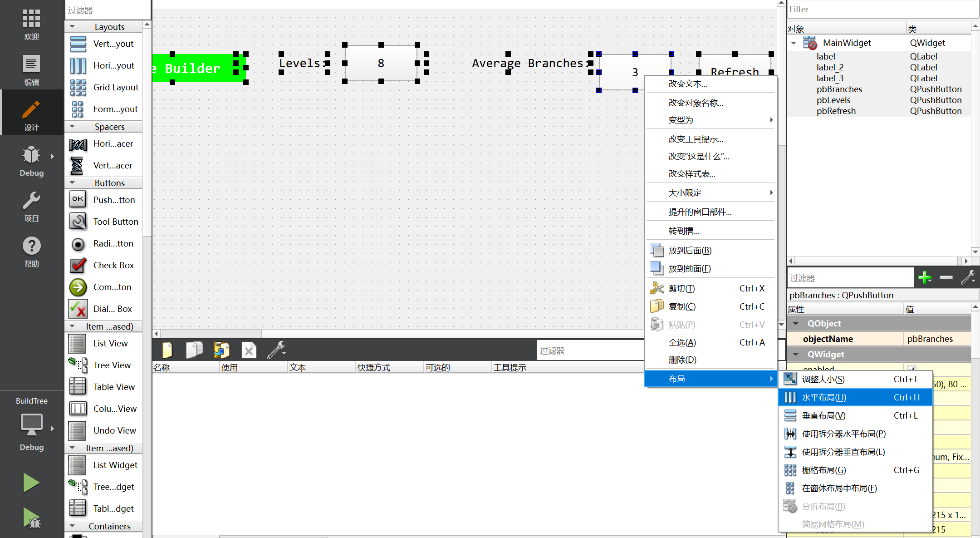Switch to 编辑 edit mode
This screenshot has width=980, height=538.
point(32,70)
